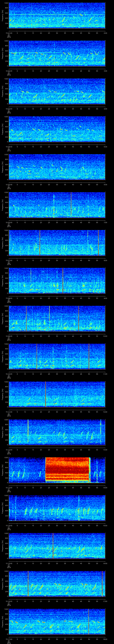
Task: Select Frequency (Hz) axis label of 15:17:00 spectrogram
Action: click(3, 621)
